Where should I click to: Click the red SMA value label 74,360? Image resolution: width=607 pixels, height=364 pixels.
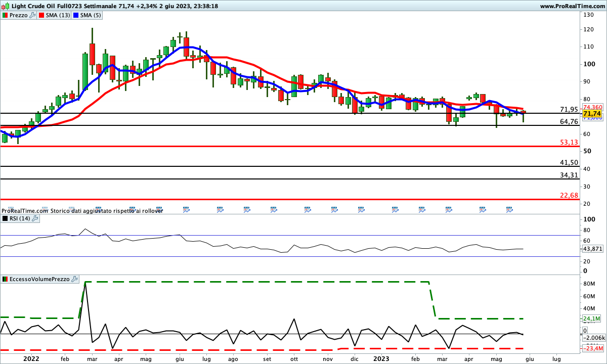click(x=592, y=107)
